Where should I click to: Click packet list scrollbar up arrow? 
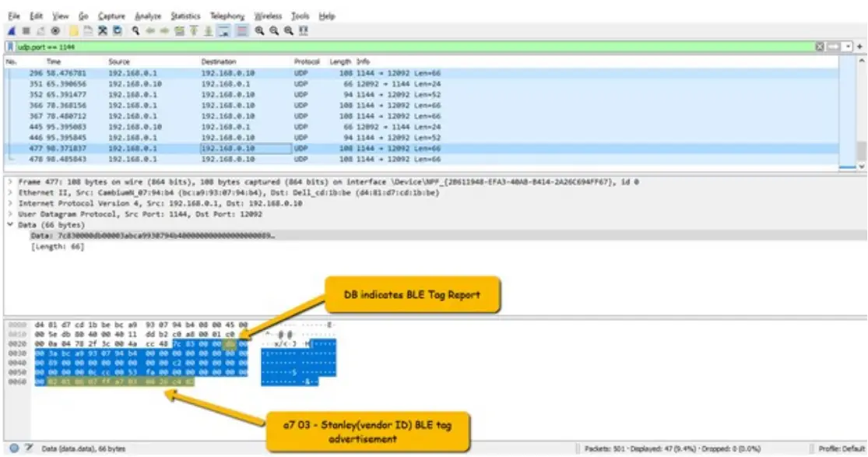click(x=861, y=61)
